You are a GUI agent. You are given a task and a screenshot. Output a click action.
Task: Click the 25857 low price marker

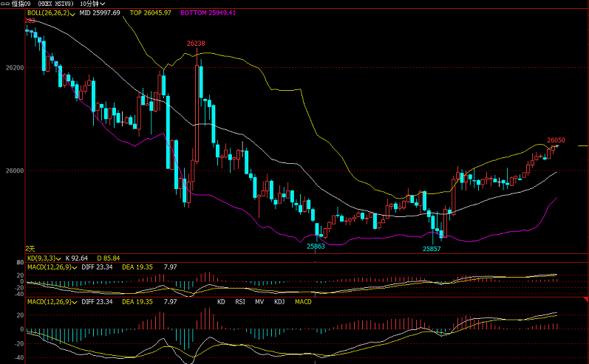click(x=432, y=249)
